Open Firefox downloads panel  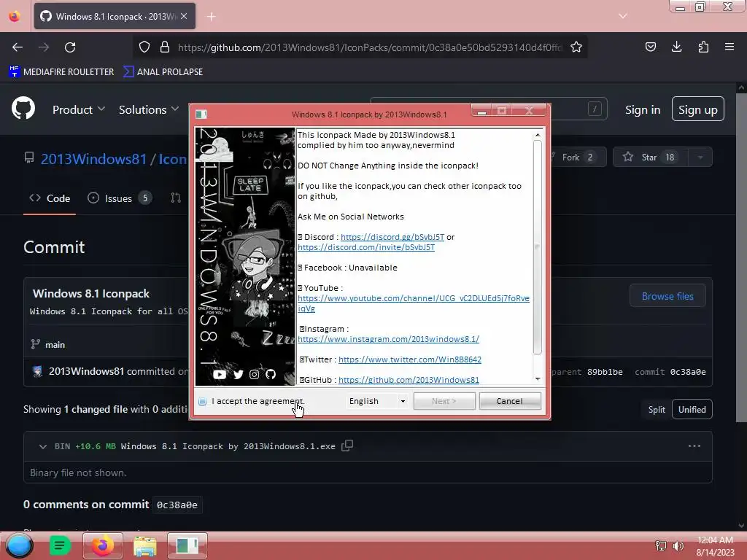coord(676,47)
